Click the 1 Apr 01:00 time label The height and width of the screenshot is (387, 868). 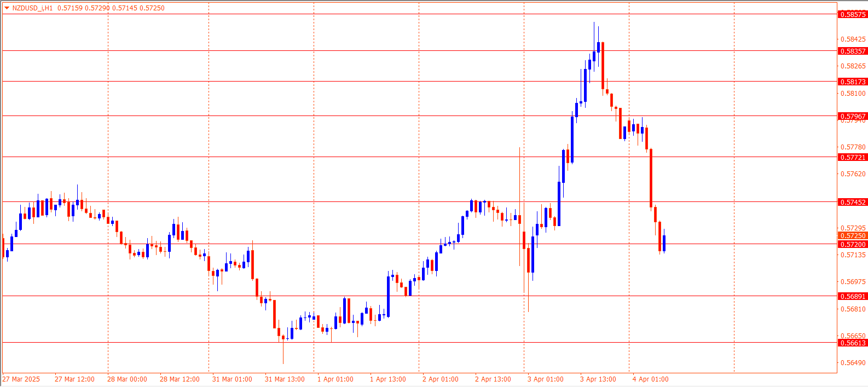click(335, 379)
